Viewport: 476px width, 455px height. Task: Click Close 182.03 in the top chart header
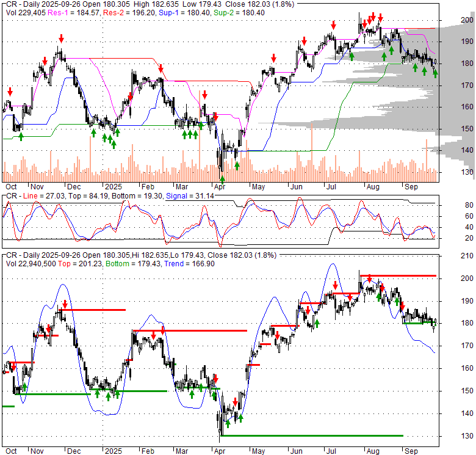tap(248, 4)
